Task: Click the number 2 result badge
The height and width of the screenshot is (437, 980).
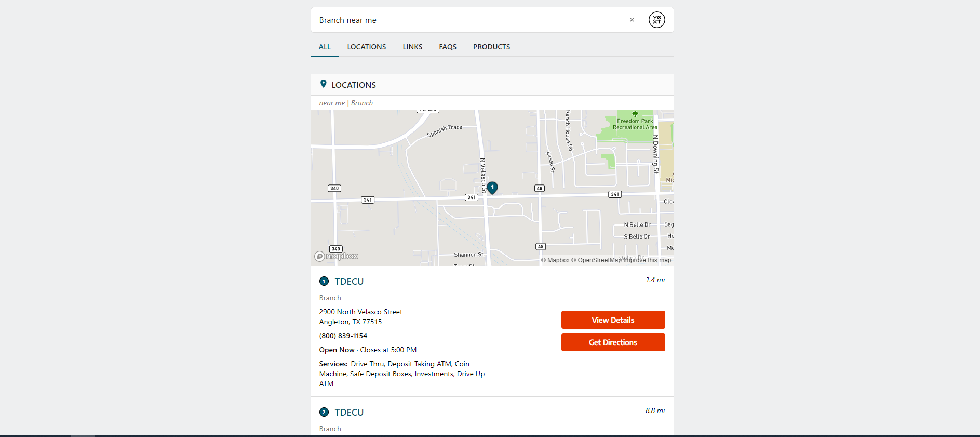Action: (324, 412)
